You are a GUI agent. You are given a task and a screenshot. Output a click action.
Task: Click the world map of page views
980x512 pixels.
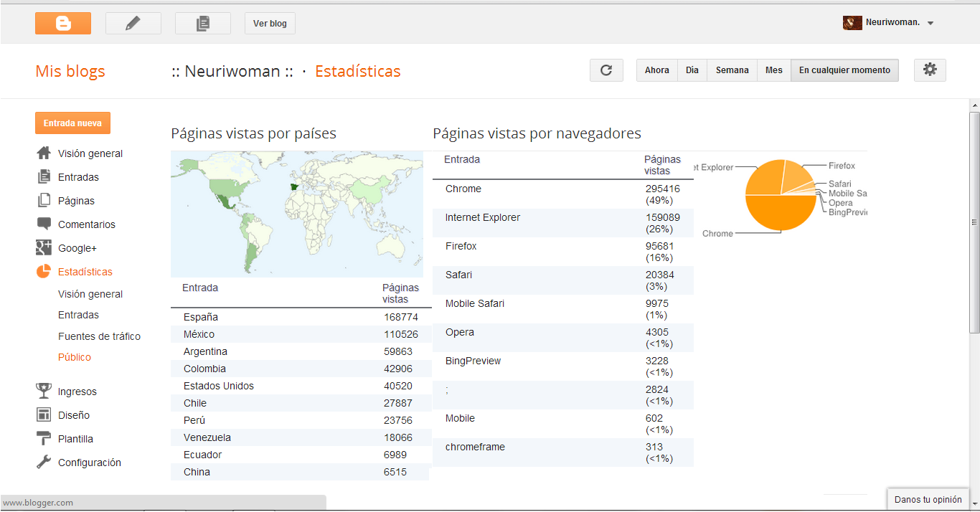pos(297,214)
